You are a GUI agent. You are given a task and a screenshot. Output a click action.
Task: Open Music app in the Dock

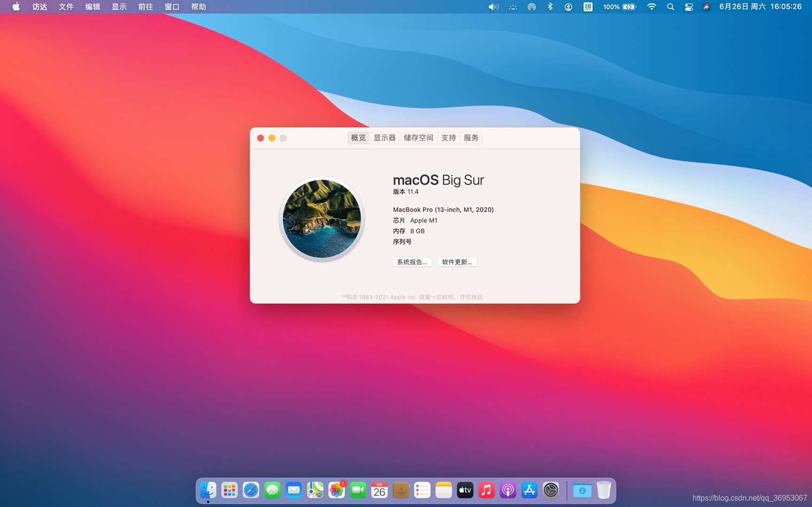[x=486, y=490]
